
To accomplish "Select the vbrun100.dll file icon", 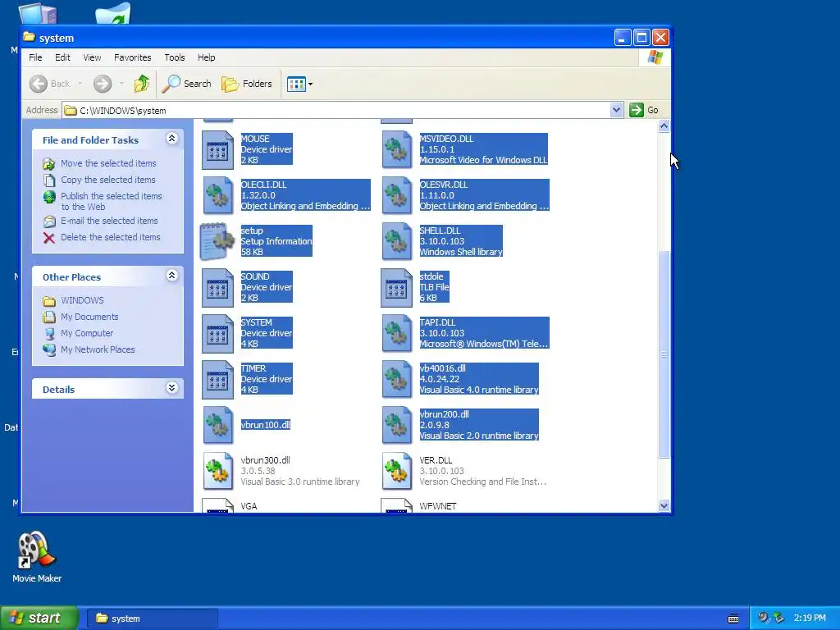I will point(217,426).
